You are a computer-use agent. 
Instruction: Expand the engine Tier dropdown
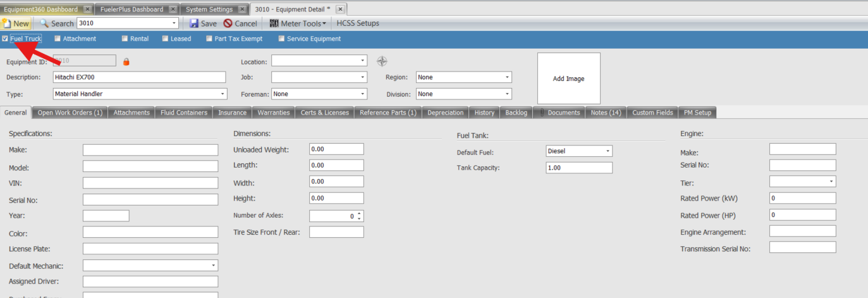(x=831, y=182)
